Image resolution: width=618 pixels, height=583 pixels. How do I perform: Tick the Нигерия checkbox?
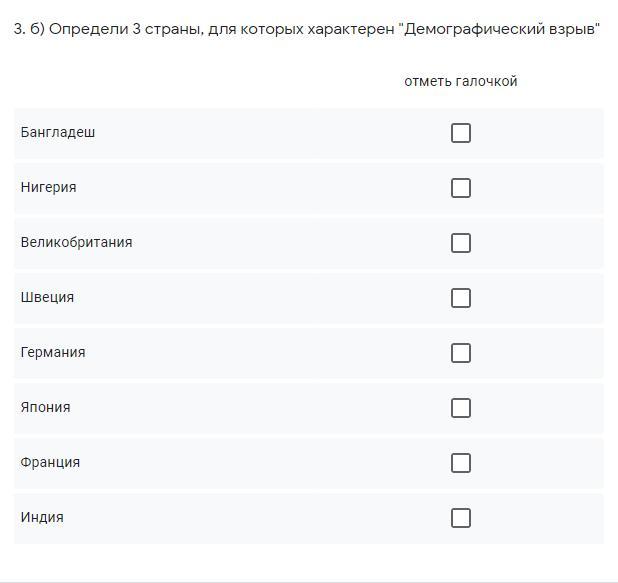point(461,188)
